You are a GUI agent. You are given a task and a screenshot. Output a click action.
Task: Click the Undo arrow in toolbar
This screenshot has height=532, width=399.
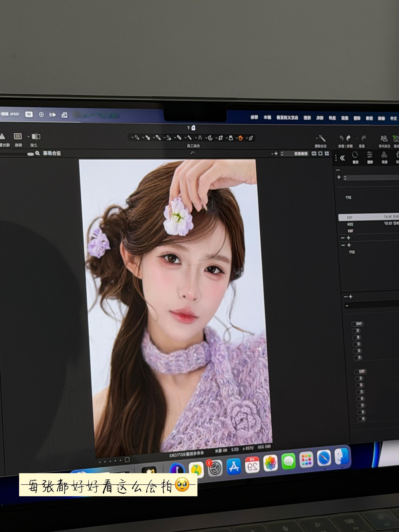pyautogui.click(x=349, y=138)
